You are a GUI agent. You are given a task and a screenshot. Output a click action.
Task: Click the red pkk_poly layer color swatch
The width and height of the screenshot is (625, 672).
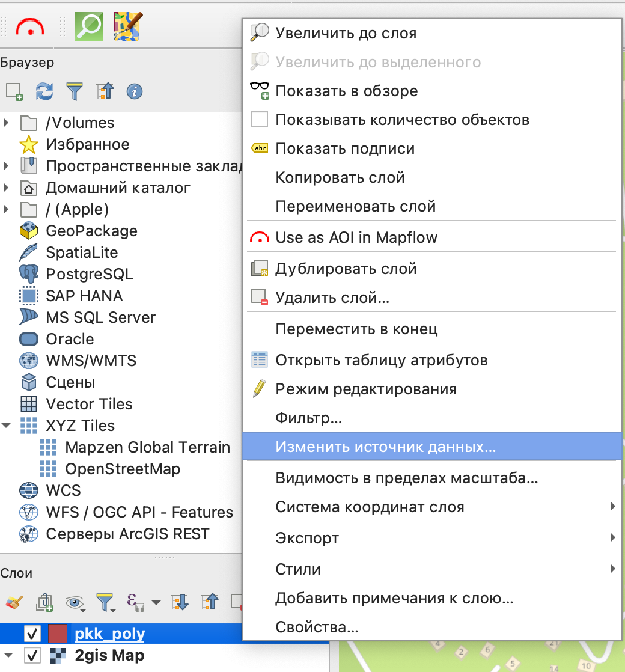[57, 634]
